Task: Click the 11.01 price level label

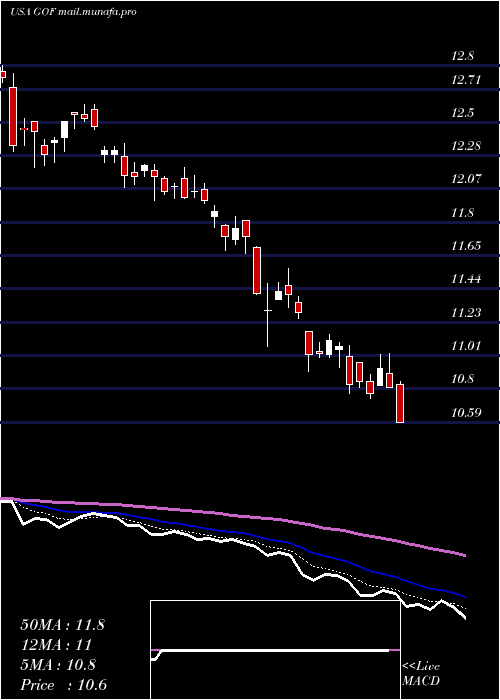Action: (466, 346)
